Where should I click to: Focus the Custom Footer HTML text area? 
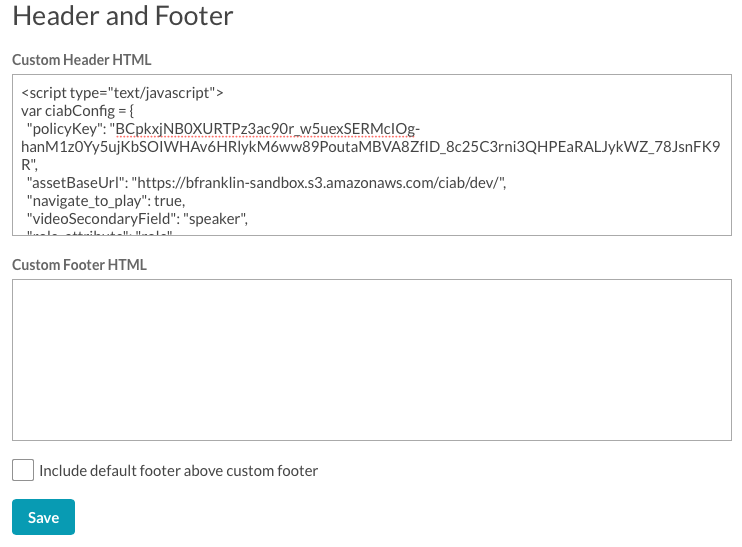pyautogui.click(x=371, y=360)
